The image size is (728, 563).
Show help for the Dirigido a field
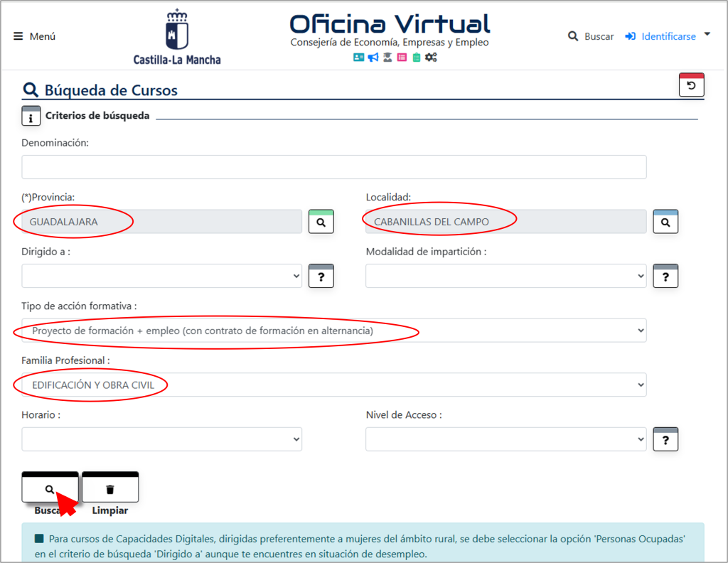(x=321, y=277)
